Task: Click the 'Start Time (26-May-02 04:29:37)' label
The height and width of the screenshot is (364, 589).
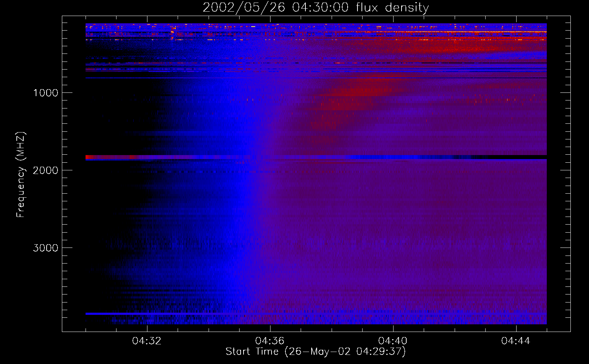Action: (316, 352)
